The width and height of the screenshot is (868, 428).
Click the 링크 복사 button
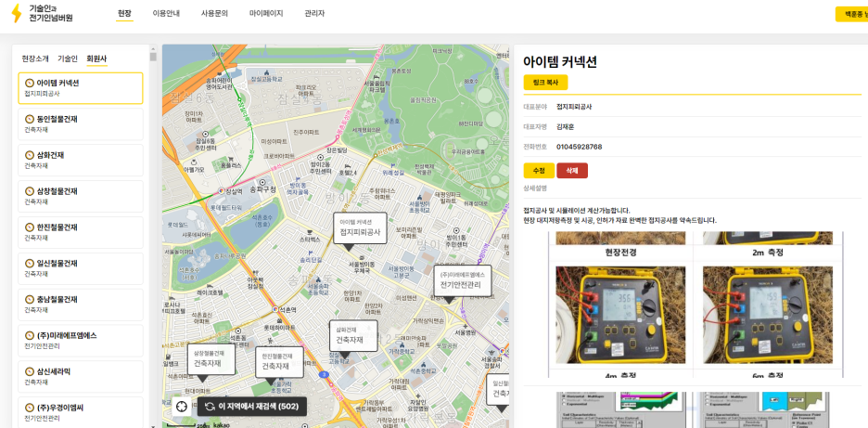tap(546, 83)
